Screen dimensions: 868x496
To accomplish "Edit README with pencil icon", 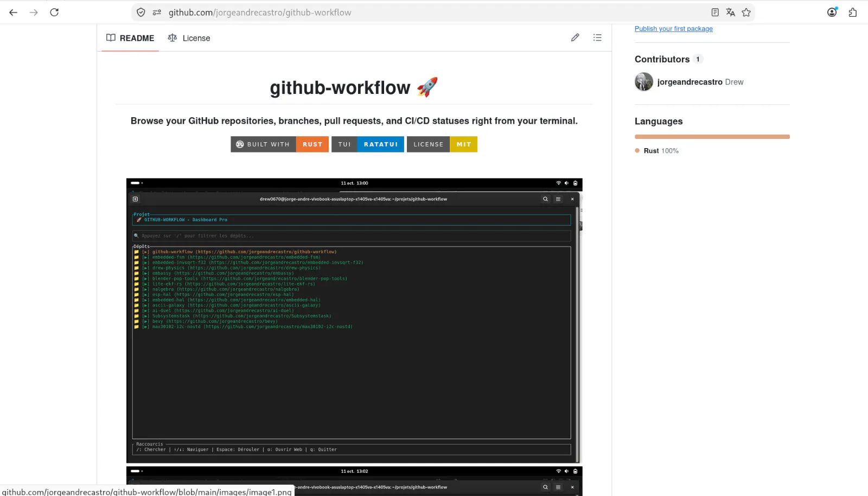I will tap(575, 37).
